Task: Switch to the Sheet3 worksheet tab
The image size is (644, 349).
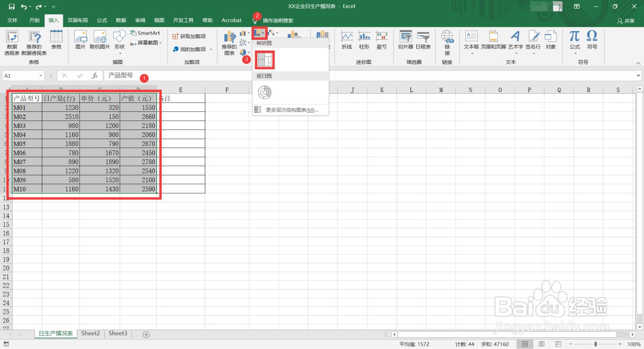Action: [x=118, y=333]
